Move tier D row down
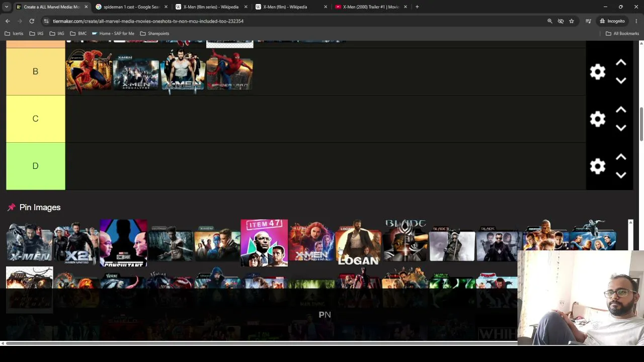644x362 pixels. click(x=621, y=175)
